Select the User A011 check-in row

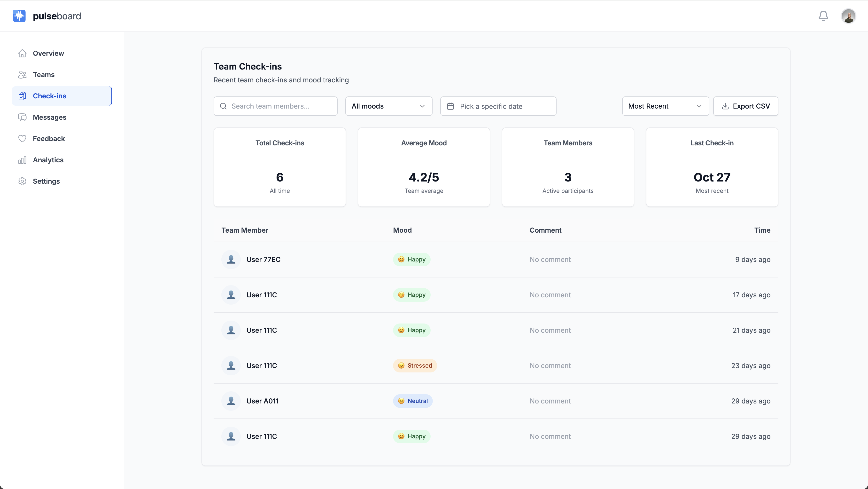tap(495, 401)
